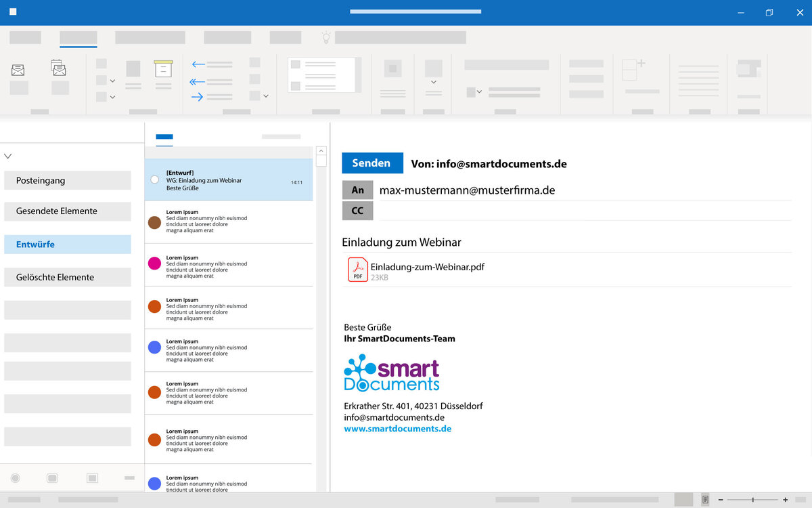
Task: Click the Forward right arrow icon
Action: pyautogui.click(x=198, y=97)
